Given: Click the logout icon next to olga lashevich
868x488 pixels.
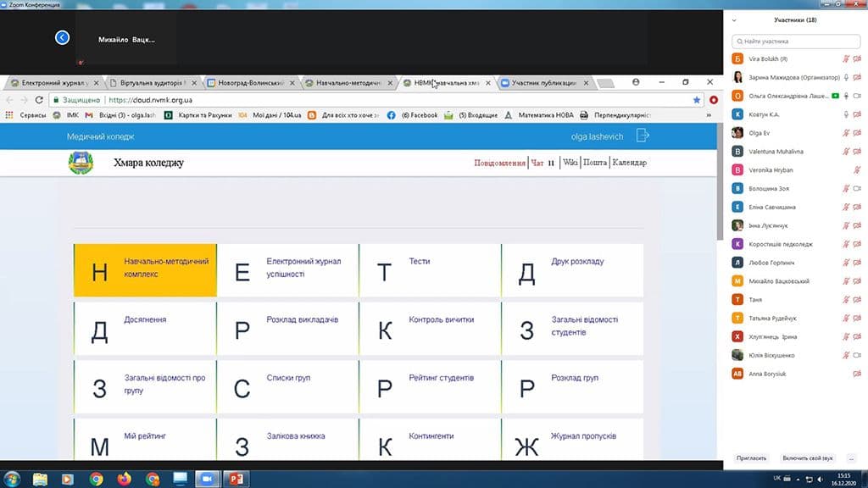Looking at the screenshot, I should tap(643, 136).
